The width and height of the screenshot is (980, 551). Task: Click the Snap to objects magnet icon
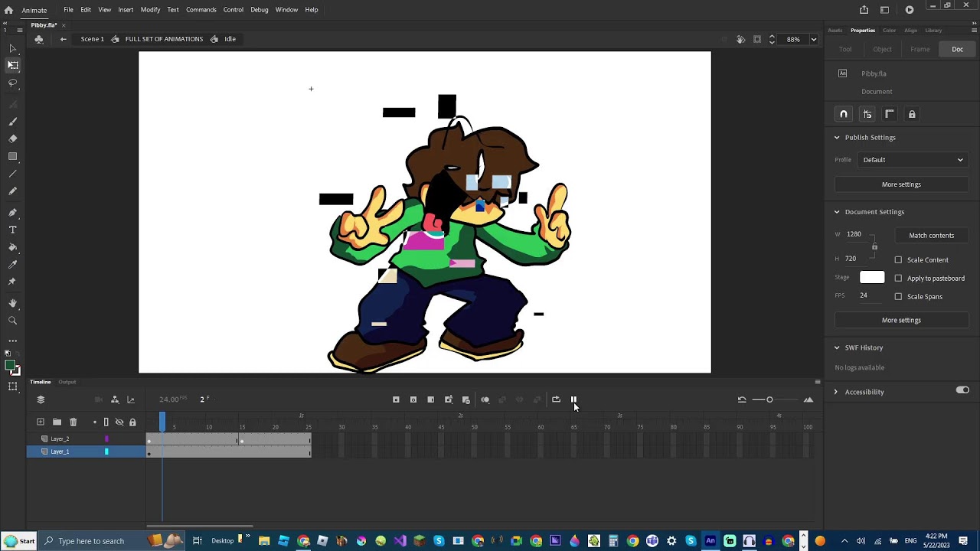(844, 114)
